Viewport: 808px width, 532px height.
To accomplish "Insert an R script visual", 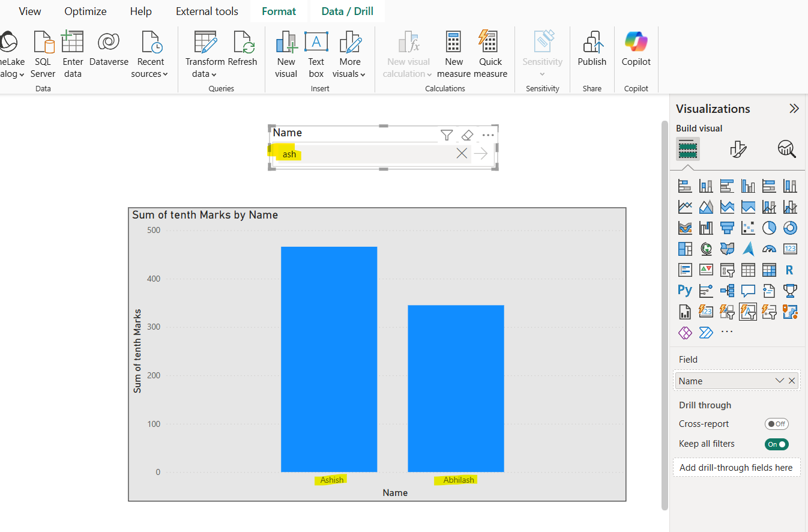I will (790, 270).
